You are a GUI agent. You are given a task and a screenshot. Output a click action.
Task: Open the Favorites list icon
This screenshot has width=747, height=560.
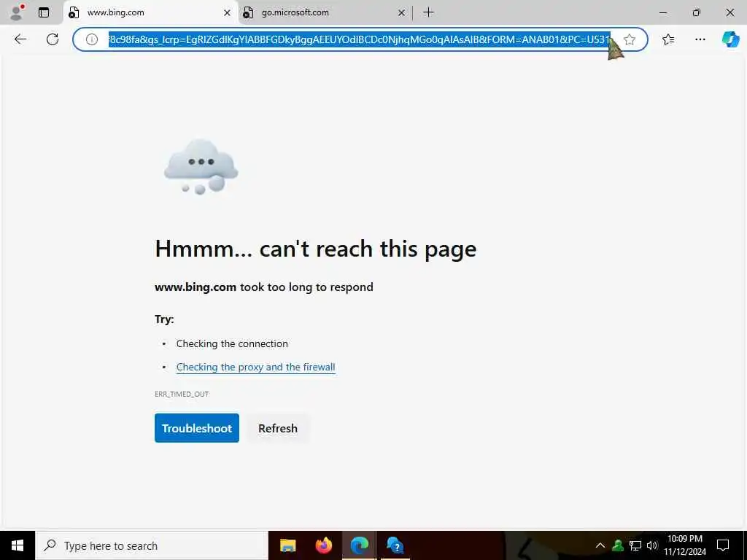pos(668,39)
